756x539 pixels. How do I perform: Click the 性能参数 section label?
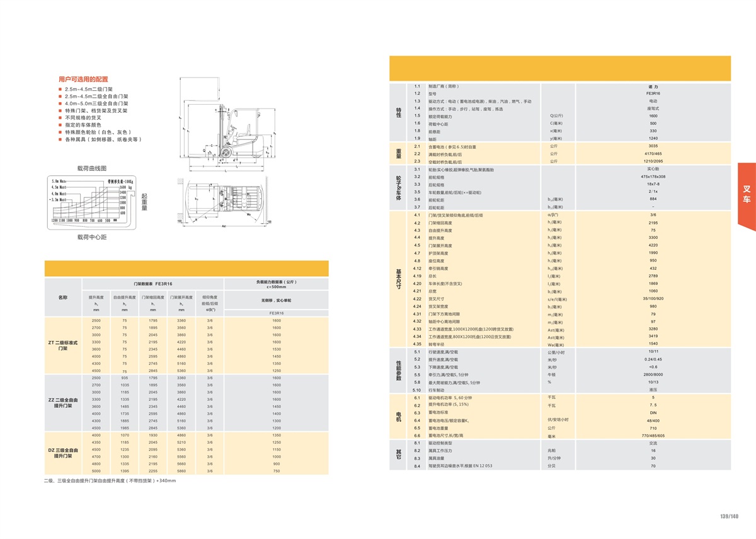pyautogui.click(x=398, y=371)
